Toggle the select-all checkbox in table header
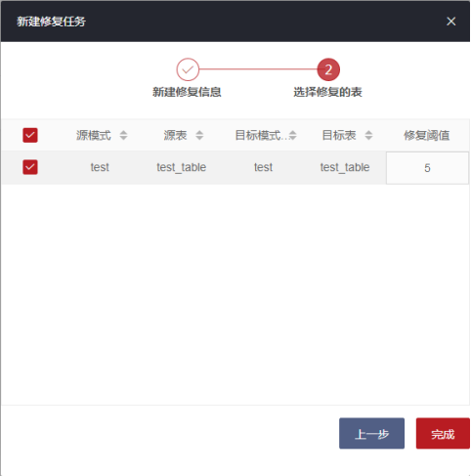The width and height of the screenshot is (471, 476). (x=30, y=135)
